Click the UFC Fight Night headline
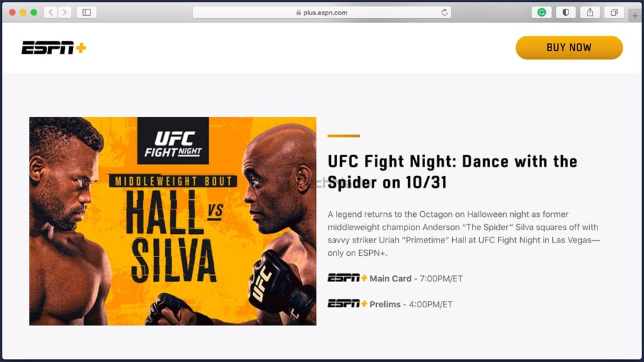 [x=452, y=172]
